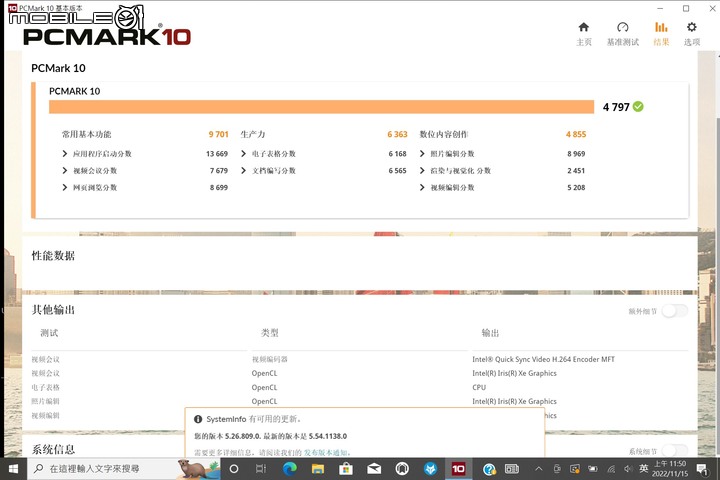Select the 数位内容创作 score 4 855
The height and width of the screenshot is (480, 720).
pyautogui.click(x=576, y=134)
